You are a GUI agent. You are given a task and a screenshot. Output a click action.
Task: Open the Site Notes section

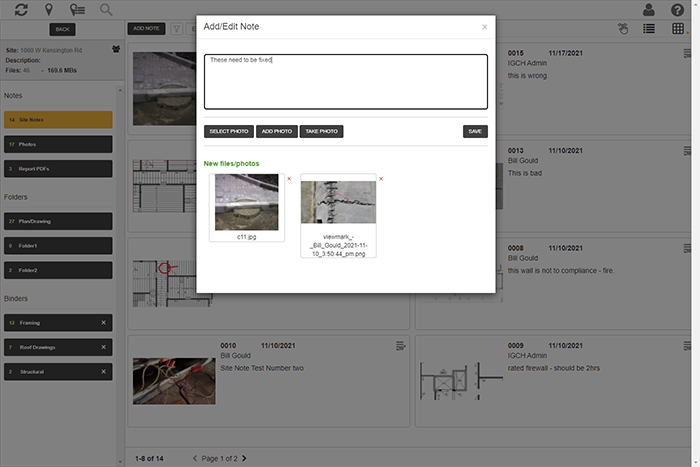click(x=57, y=120)
